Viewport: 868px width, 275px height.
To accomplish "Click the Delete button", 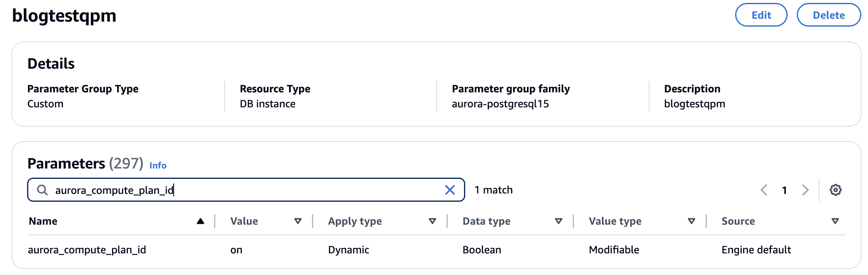I will point(828,15).
